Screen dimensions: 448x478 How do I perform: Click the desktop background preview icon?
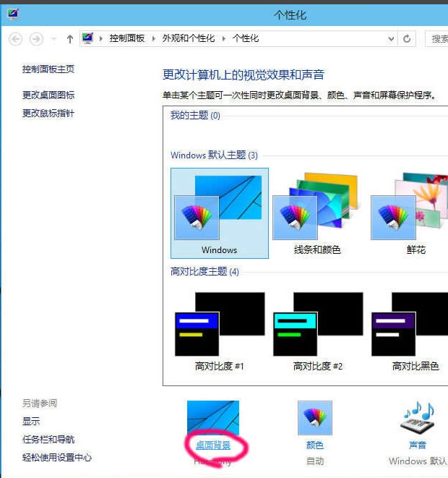coord(213,418)
